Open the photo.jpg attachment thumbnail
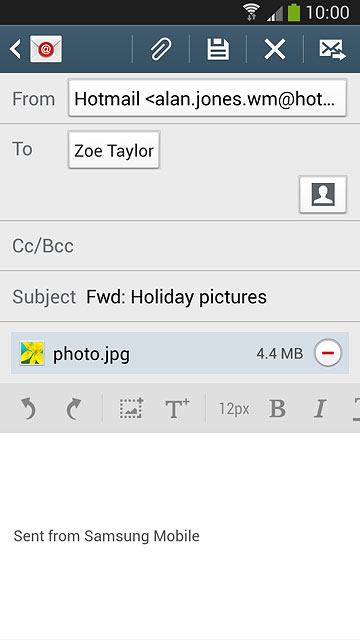Viewport: 360px width, 640px height. tap(32, 353)
